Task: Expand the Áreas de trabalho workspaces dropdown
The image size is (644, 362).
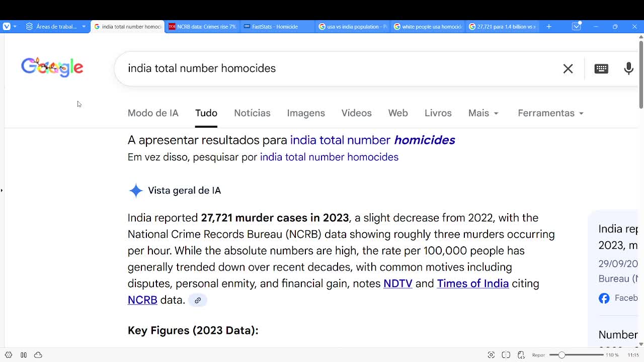Action: pos(84,27)
